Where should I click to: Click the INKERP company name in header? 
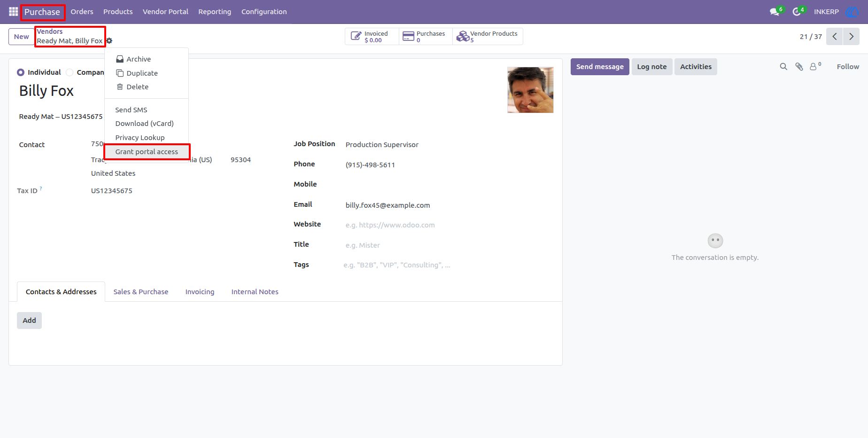click(826, 12)
